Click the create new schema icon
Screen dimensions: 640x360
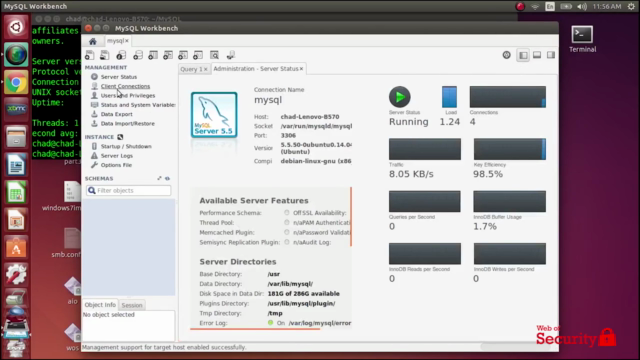(138, 55)
